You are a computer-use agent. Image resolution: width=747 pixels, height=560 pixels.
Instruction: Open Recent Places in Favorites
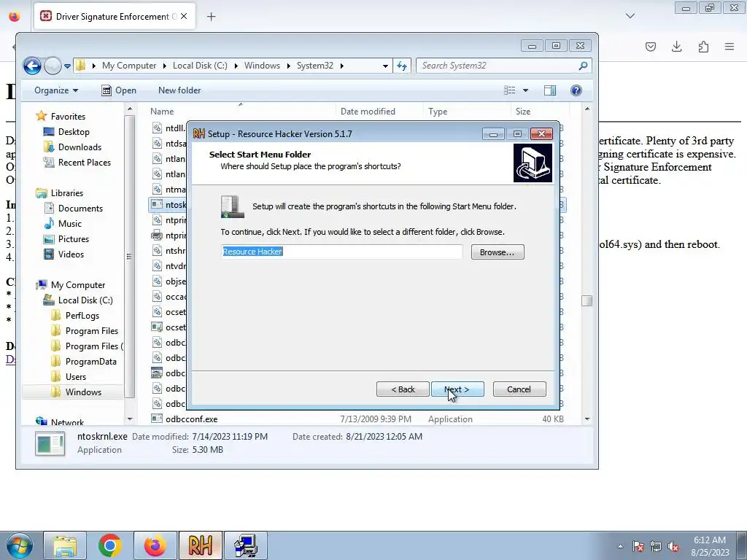point(85,163)
